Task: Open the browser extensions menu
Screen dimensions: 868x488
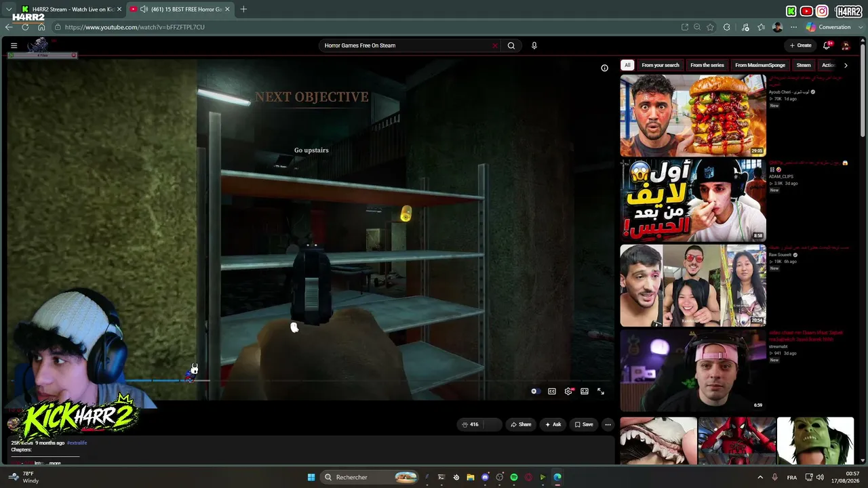Action: tap(727, 27)
